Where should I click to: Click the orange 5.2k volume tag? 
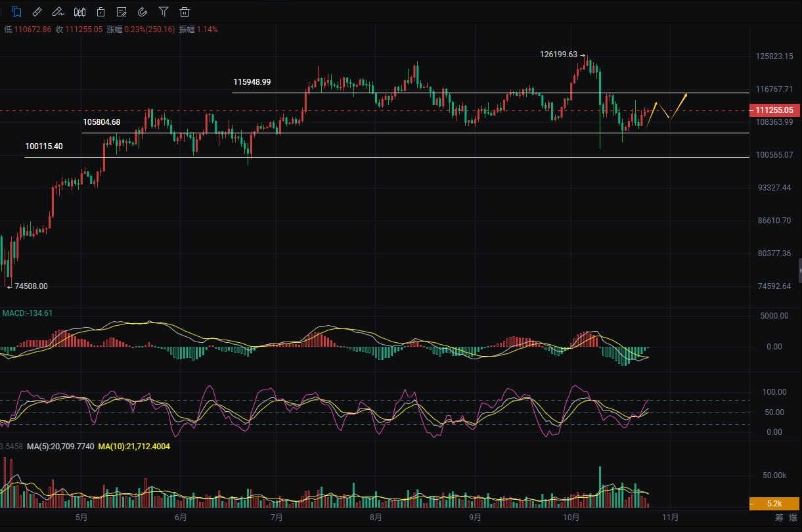774,504
